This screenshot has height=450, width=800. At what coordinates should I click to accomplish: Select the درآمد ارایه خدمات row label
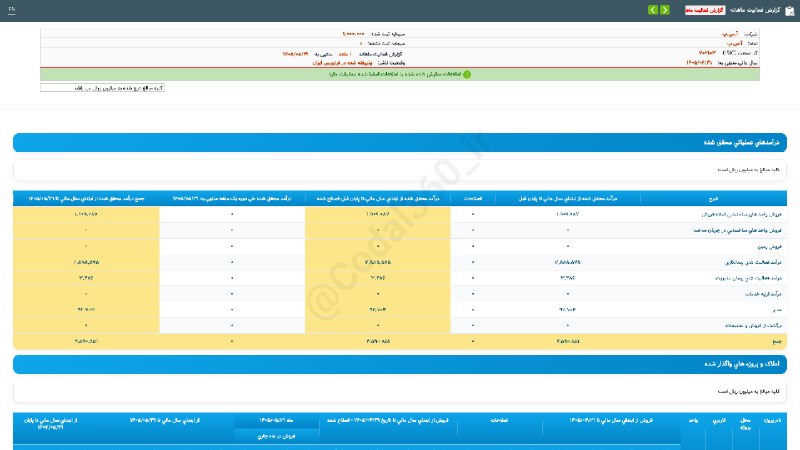pyautogui.click(x=763, y=294)
